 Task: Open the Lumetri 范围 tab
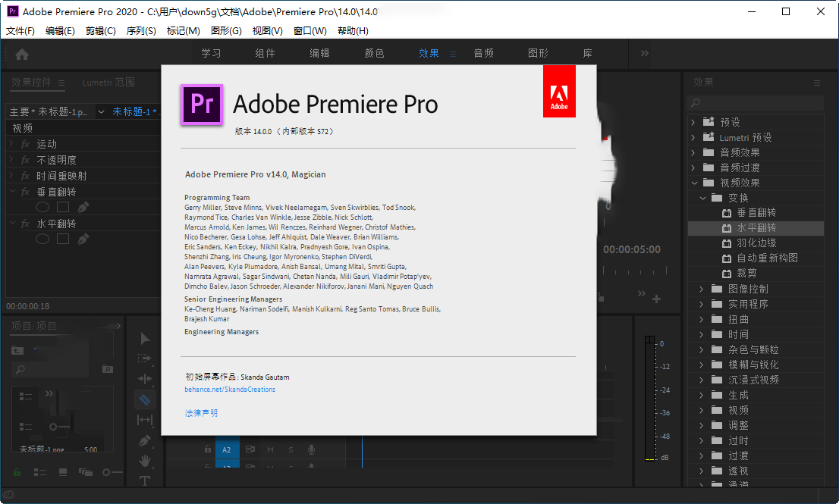click(x=108, y=83)
